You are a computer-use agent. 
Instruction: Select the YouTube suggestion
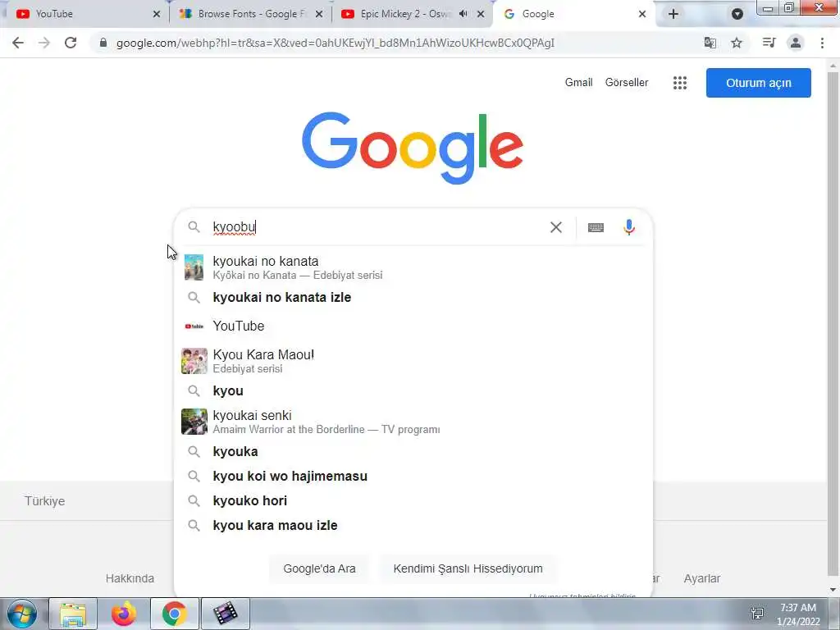[x=413, y=326]
